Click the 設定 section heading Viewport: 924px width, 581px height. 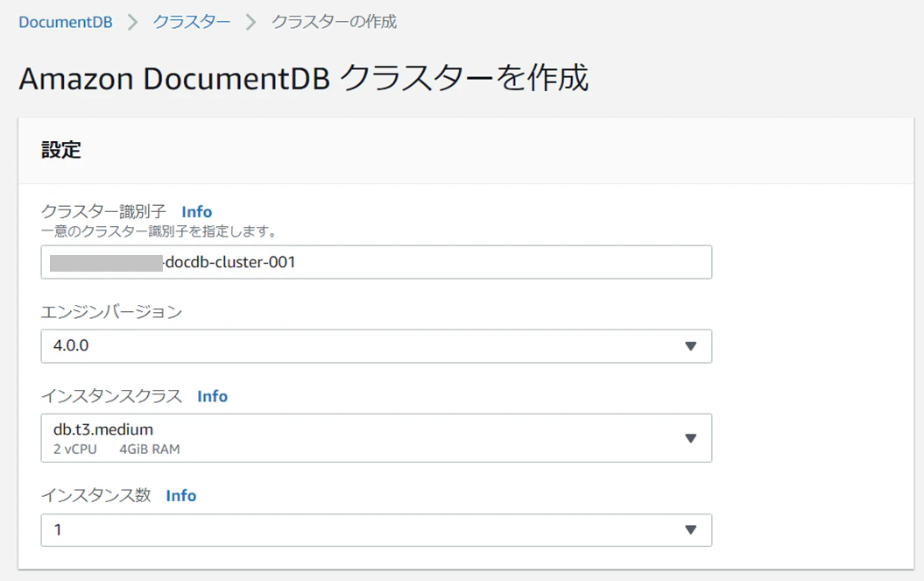(61, 150)
